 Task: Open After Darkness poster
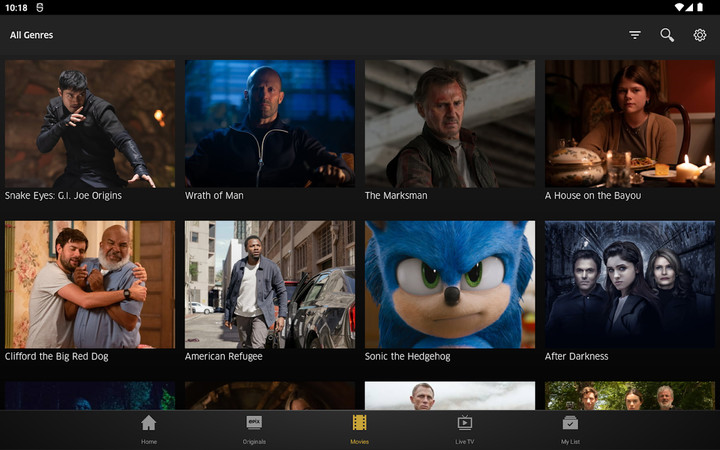[630, 284]
